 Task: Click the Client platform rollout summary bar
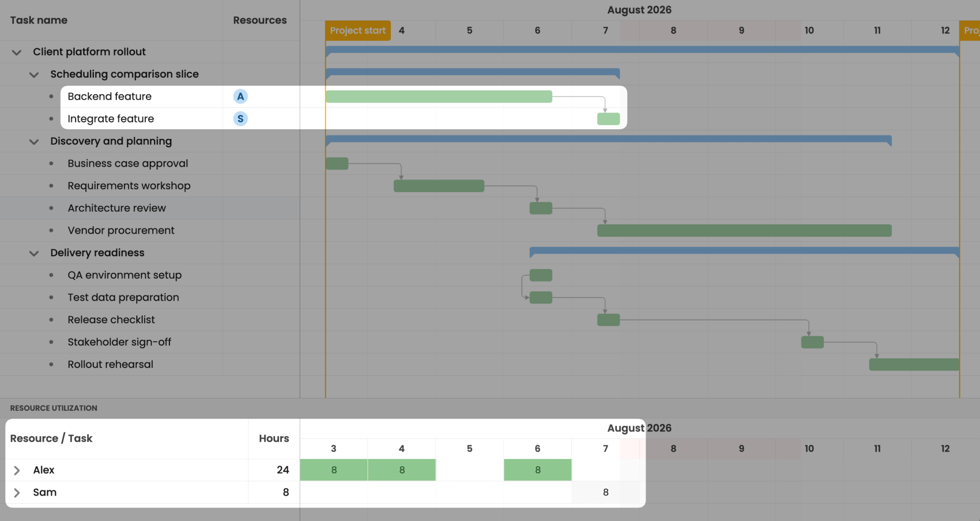[x=642, y=50]
